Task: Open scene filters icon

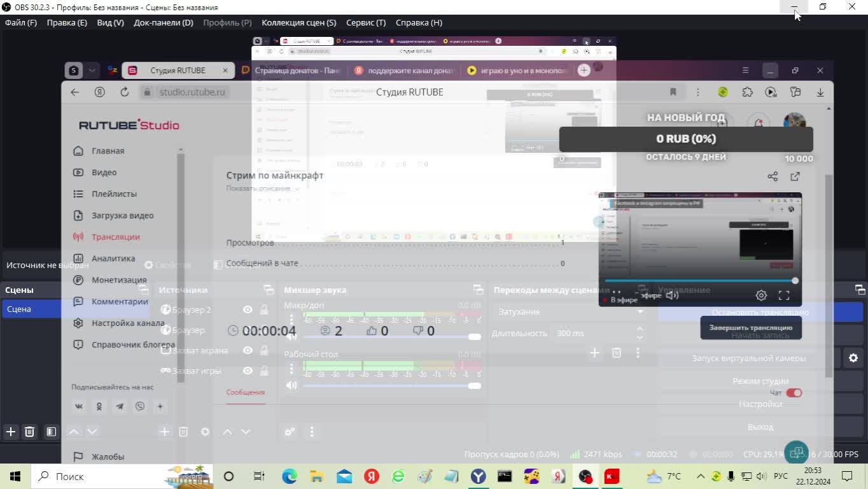Action: coord(52,432)
